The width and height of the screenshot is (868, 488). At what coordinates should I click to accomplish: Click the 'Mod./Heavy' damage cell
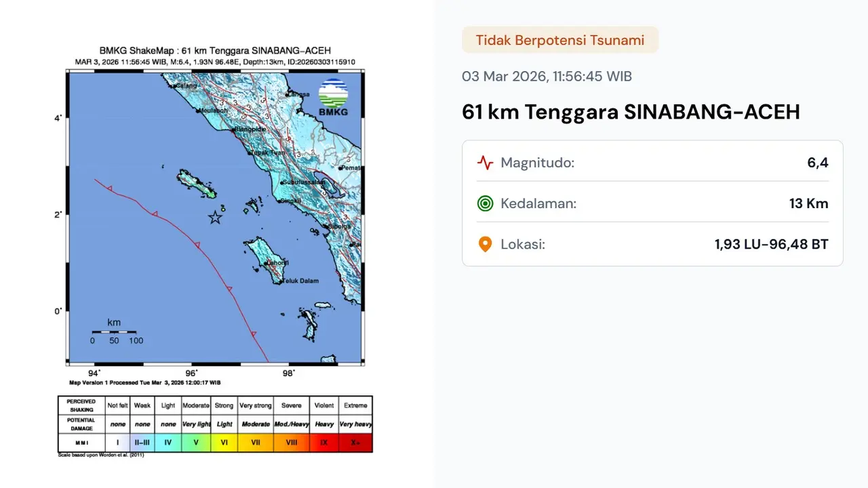point(292,424)
